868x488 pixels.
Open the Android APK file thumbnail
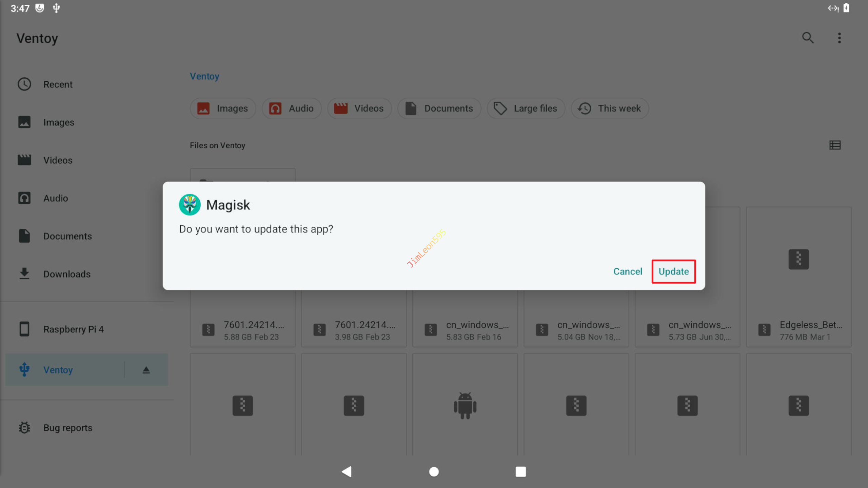[x=465, y=405]
